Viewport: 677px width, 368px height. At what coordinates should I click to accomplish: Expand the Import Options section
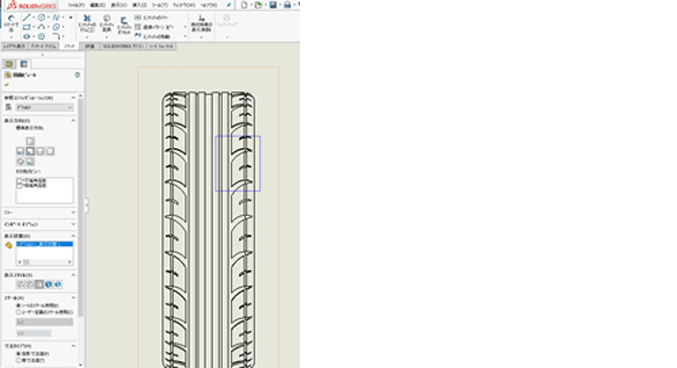[x=73, y=224]
